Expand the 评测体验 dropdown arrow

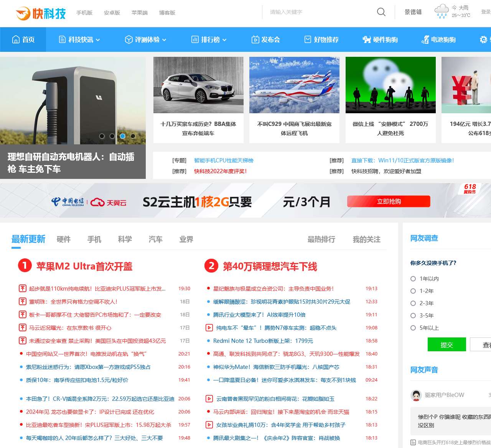coord(164,40)
